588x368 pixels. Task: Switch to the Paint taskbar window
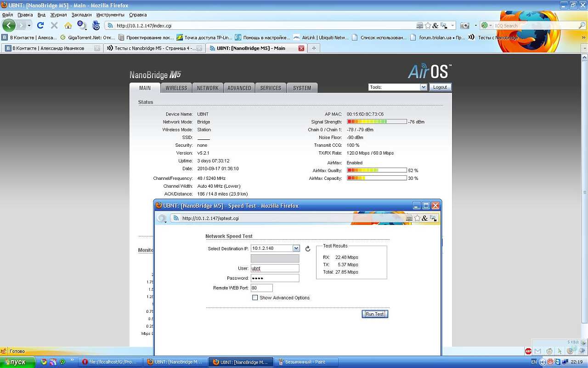[305, 362]
